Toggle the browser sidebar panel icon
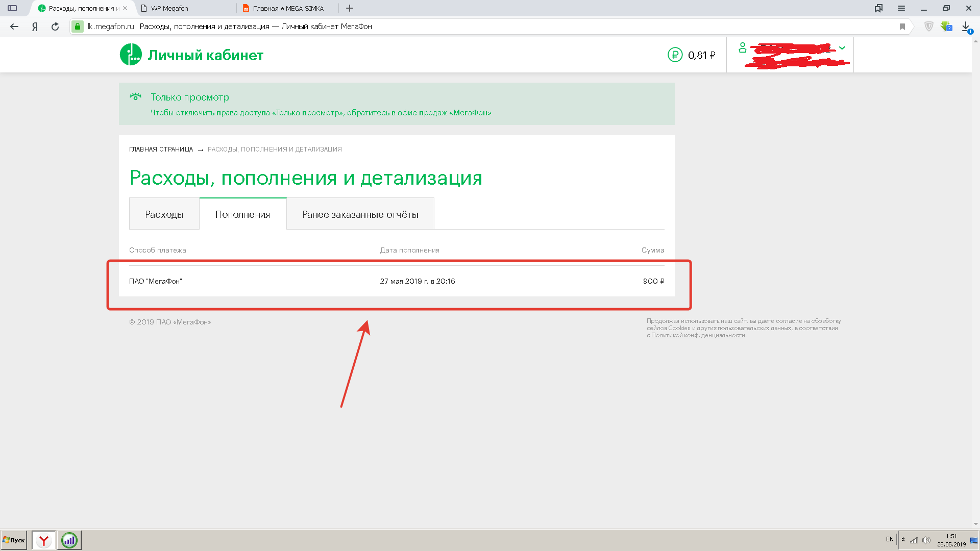Image resolution: width=980 pixels, height=551 pixels. click(12, 8)
